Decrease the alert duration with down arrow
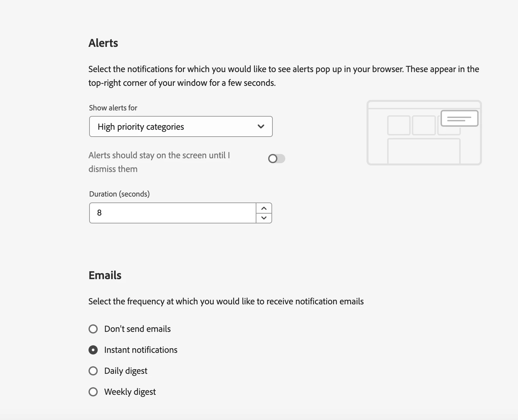 point(264,218)
